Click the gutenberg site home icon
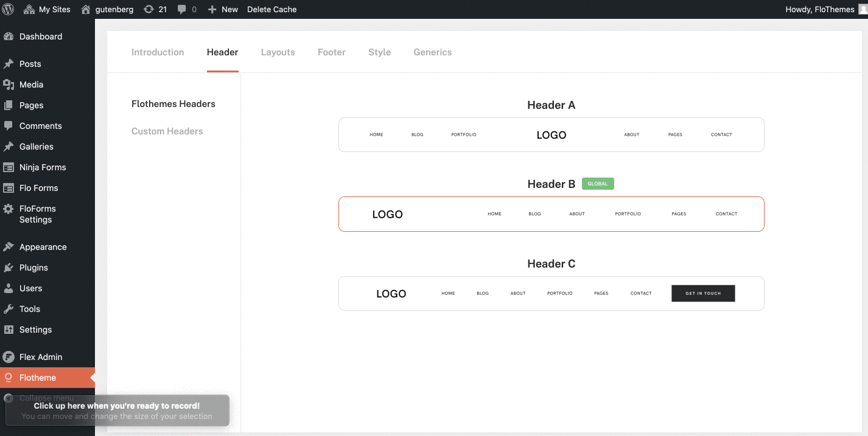The width and height of the screenshot is (868, 436). (86, 9)
